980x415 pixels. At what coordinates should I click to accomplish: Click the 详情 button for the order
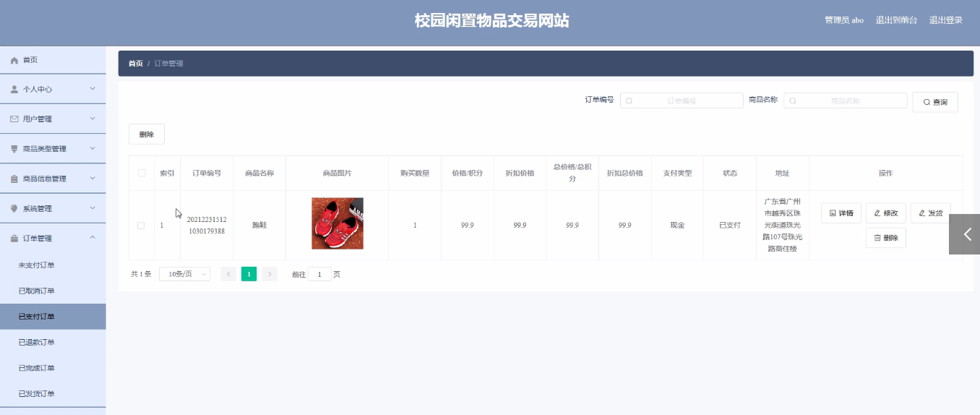coord(841,213)
